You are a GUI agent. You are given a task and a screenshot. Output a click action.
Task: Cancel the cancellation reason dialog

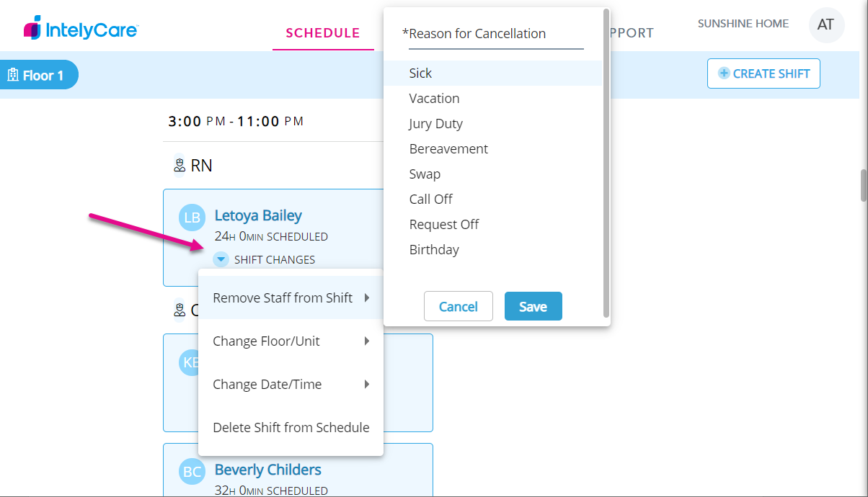click(x=458, y=307)
